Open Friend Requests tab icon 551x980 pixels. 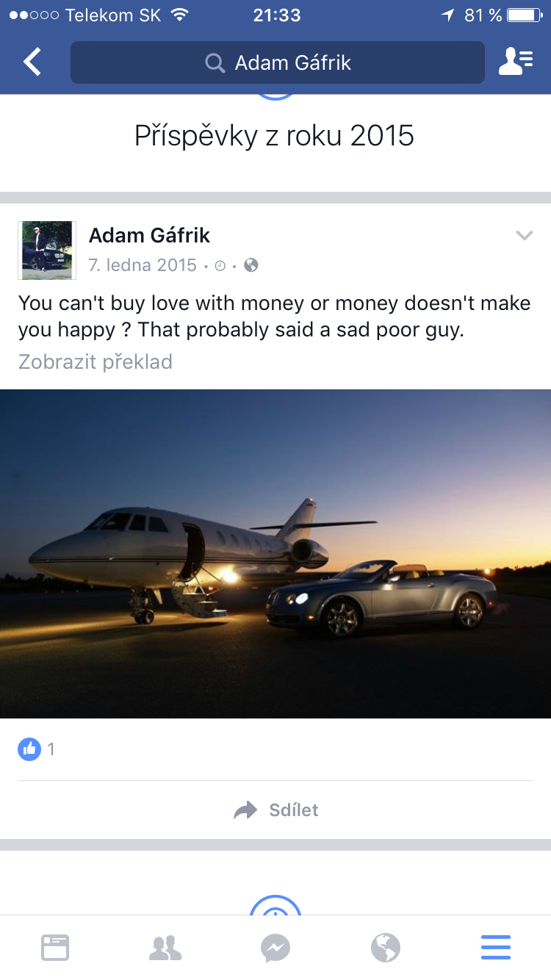[165, 948]
